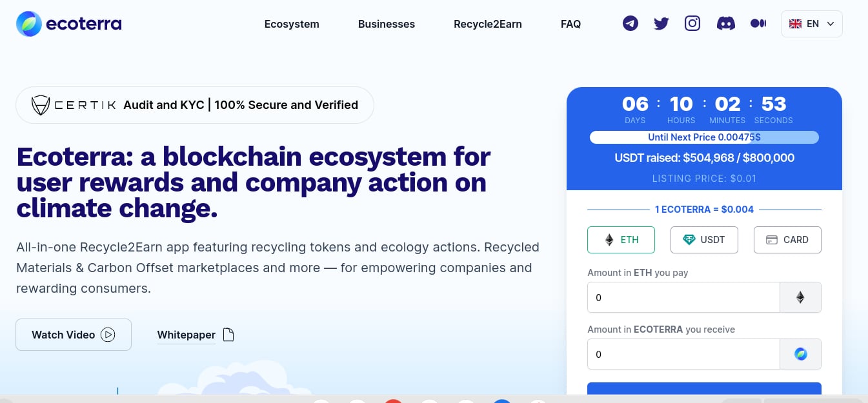Open the Twitter bird icon
The height and width of the screenshot is (403, 868).
(661, 24)
